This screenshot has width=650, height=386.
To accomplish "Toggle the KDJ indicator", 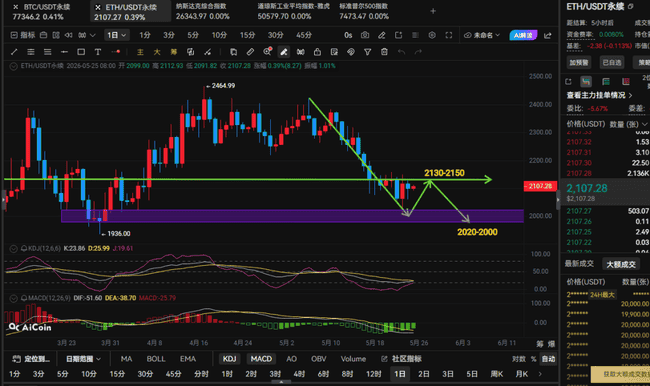I will click(x=229, y=359).
